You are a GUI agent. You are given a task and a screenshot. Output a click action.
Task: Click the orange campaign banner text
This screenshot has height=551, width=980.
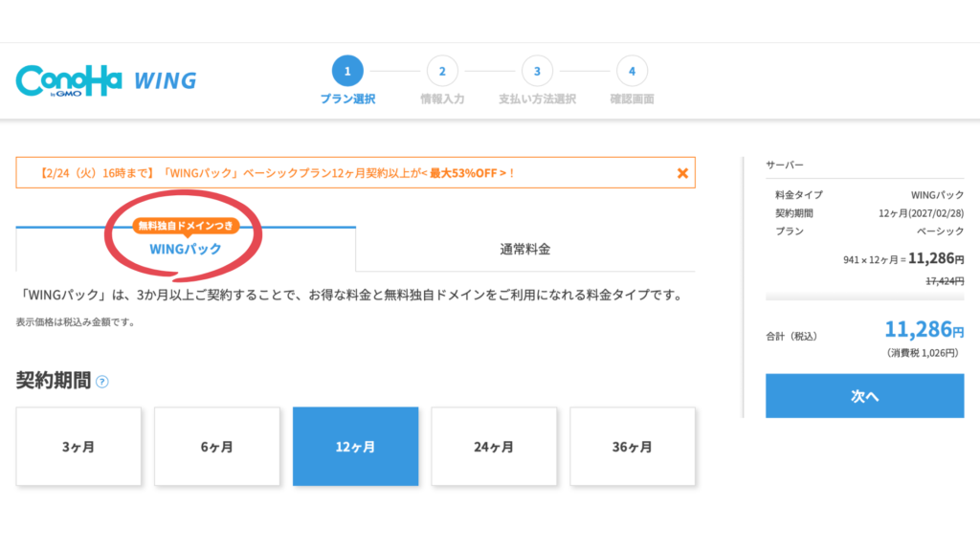click(278, 173)
